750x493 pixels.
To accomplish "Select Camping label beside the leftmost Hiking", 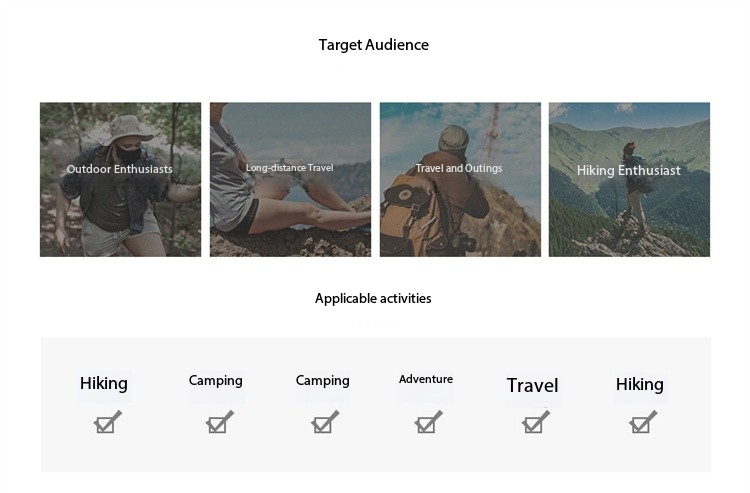I will (216, 381).
